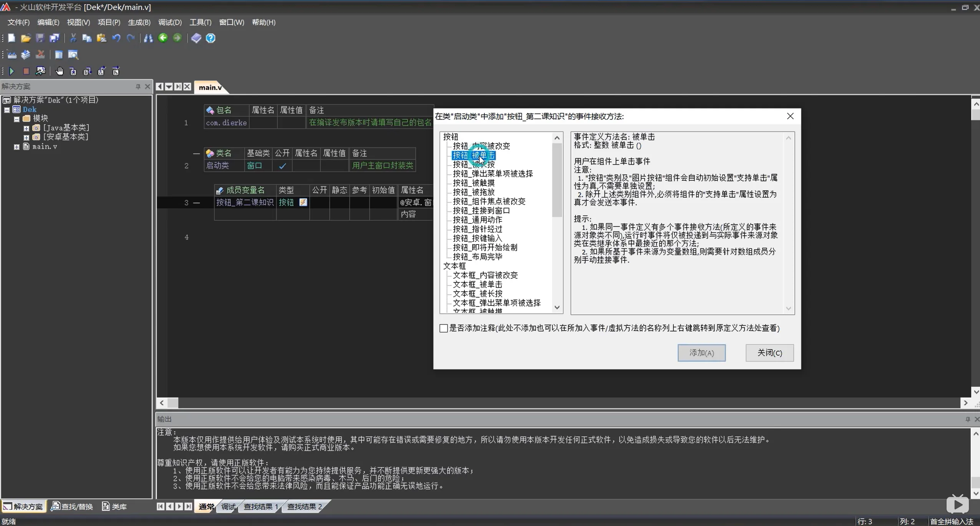Click the Undo arrow icon
Image resolution: width=980 pixels, height=526 pixels.
(x=116, y=38)
